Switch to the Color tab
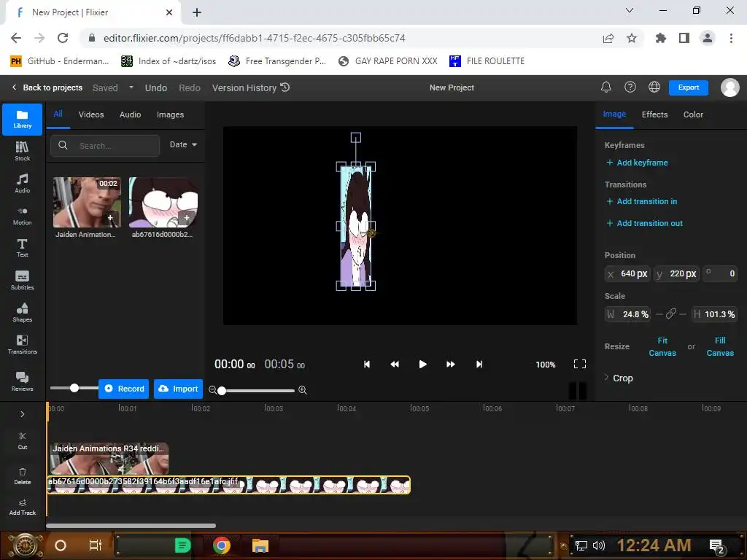 (x=693, y=114)
